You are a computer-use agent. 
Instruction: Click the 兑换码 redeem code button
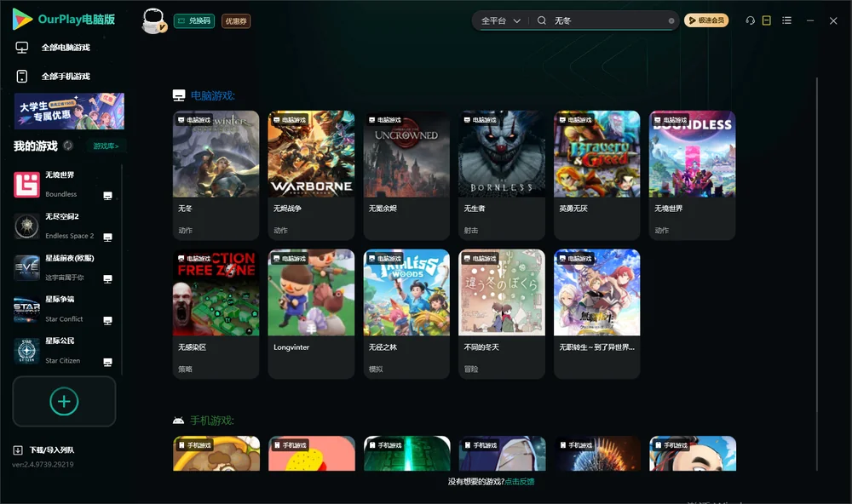tap(194, 20)
